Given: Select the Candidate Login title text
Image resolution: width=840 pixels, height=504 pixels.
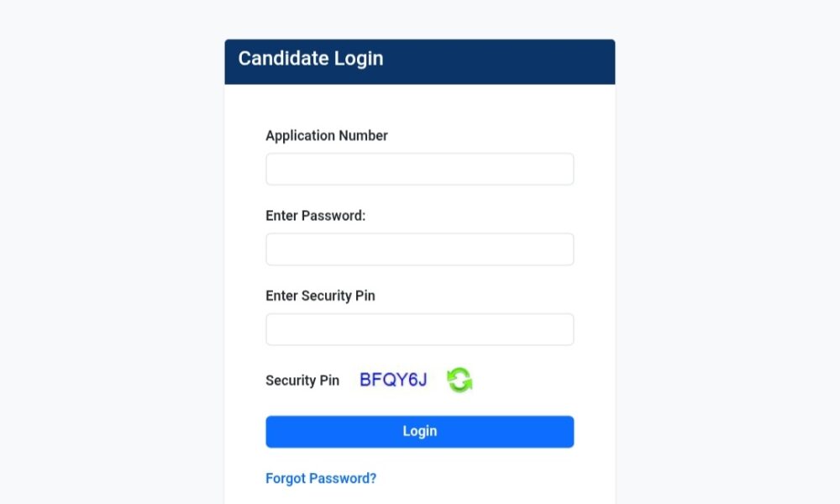Looking at the screenshot, I should click(x=311, y=59).
